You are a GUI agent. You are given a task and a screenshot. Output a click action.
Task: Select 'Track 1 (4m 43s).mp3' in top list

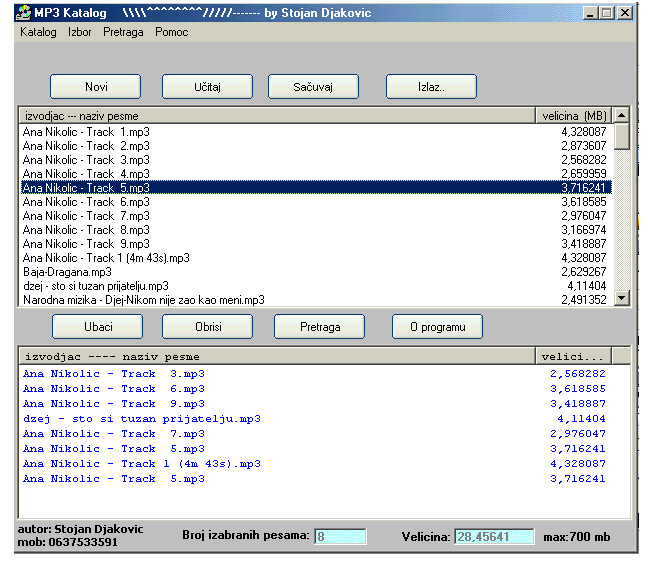coord(316,258)
